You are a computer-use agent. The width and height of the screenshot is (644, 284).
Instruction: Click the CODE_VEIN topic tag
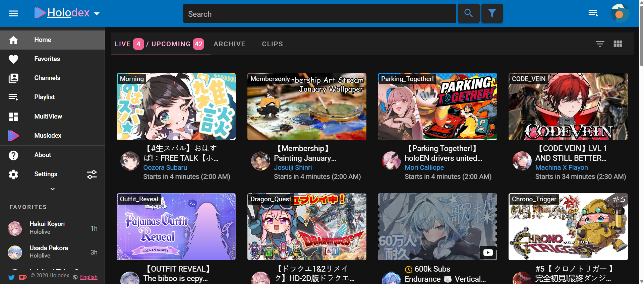coord(529,79)
